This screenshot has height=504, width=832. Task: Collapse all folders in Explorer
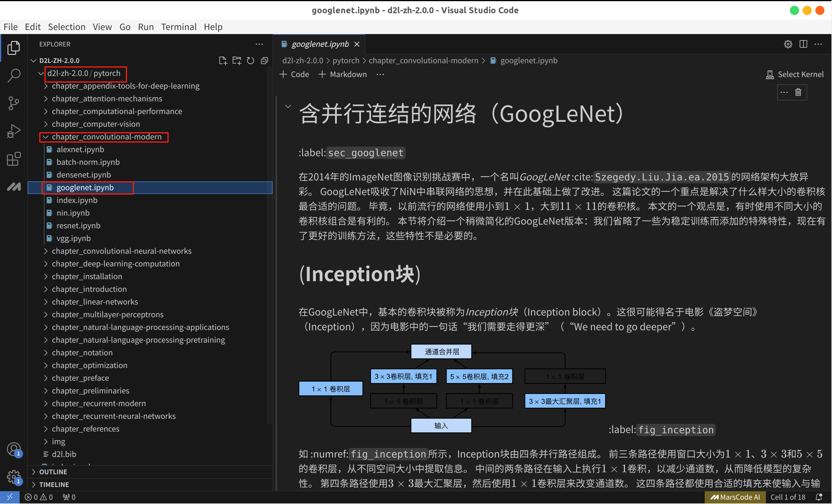(x=264, y=61)
